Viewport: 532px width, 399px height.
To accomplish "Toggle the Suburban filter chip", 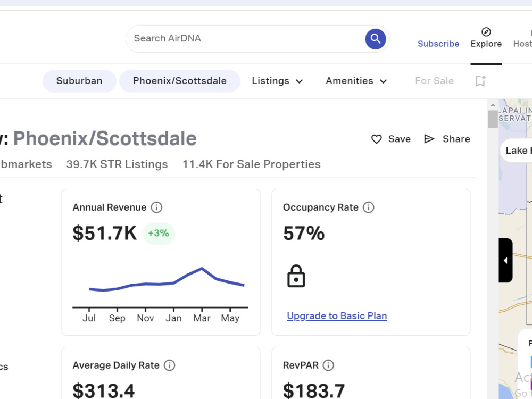I will click(x=79, y=81).
